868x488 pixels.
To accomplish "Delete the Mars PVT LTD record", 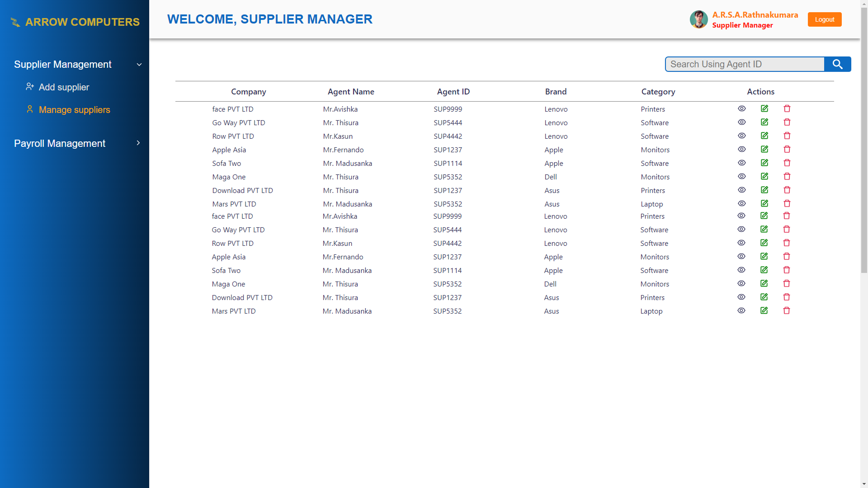I will [787, 203].
